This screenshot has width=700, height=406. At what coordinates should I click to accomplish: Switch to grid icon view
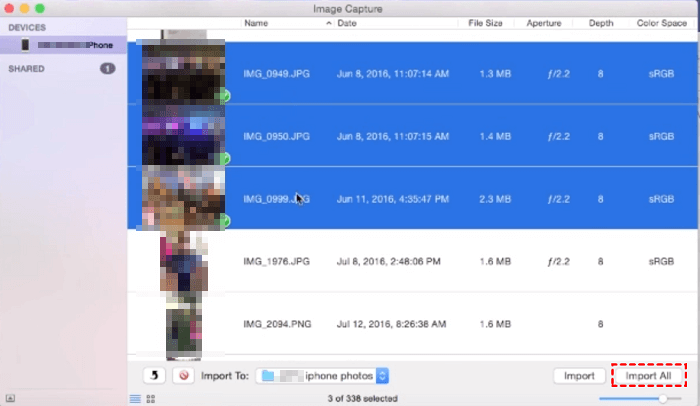tap(151, 398)
